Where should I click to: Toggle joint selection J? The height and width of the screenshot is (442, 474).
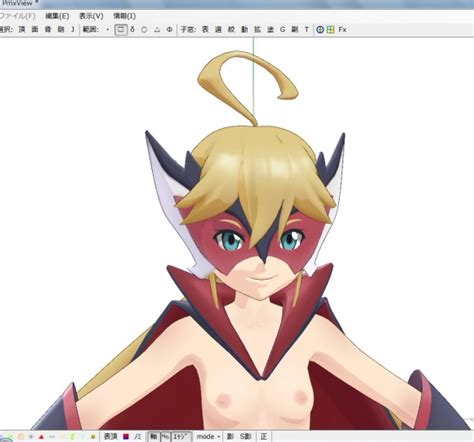[72, 30]
